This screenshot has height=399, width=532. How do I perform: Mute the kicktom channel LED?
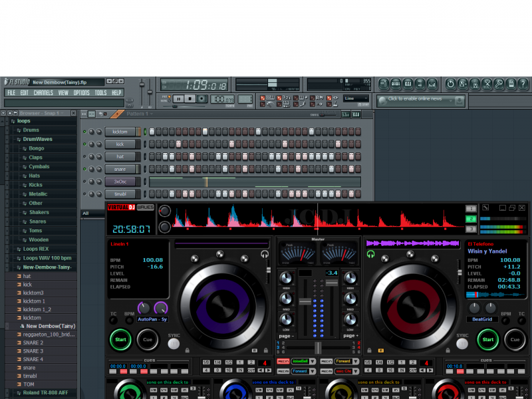[84, 132]
